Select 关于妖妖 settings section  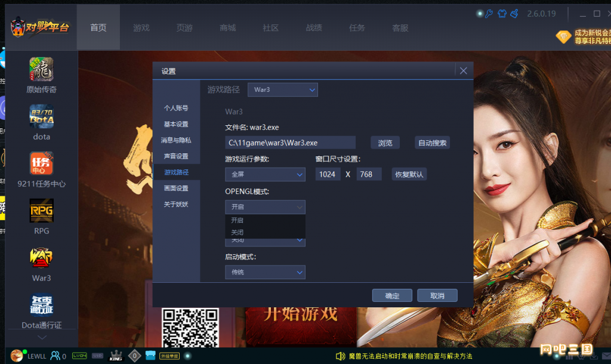coord(176,204)
